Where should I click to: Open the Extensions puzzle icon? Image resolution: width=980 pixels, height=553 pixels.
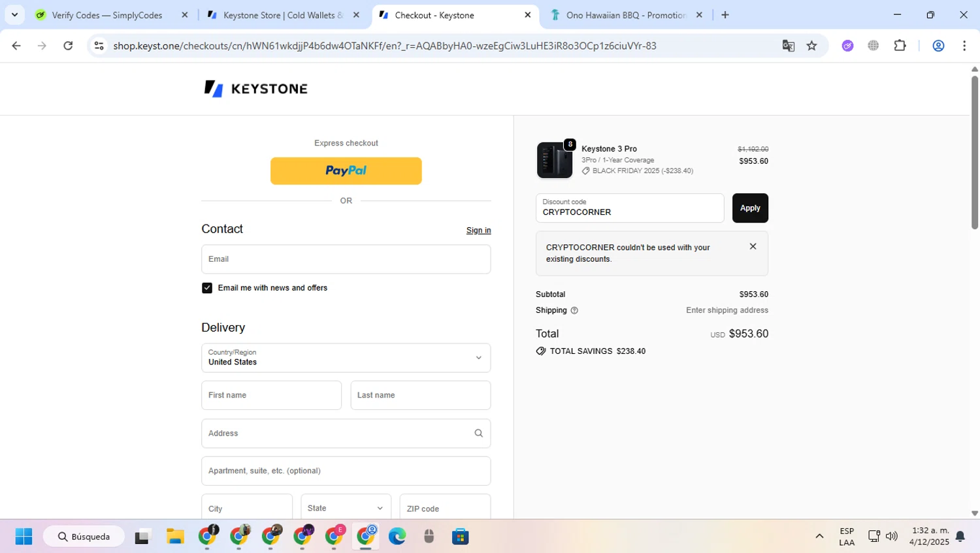[x=900, y=46]
